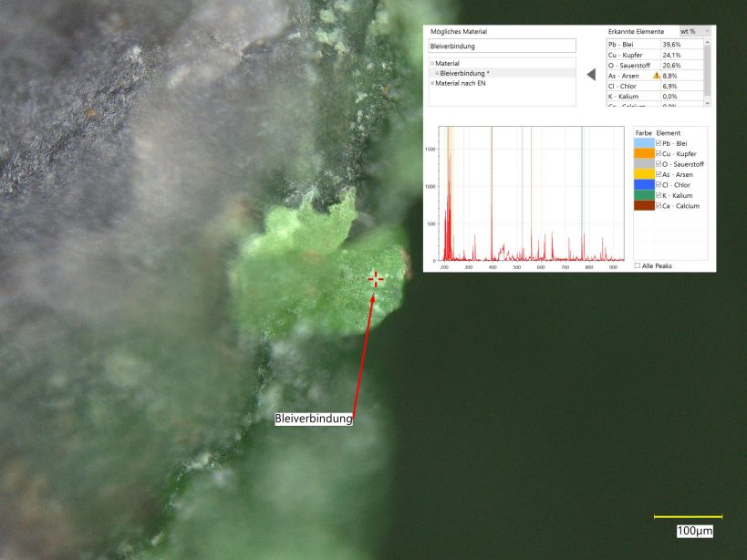Select the O - Sauerstoff table row
747x560 pixels.
pyautogui.click(x=655, y=66)
